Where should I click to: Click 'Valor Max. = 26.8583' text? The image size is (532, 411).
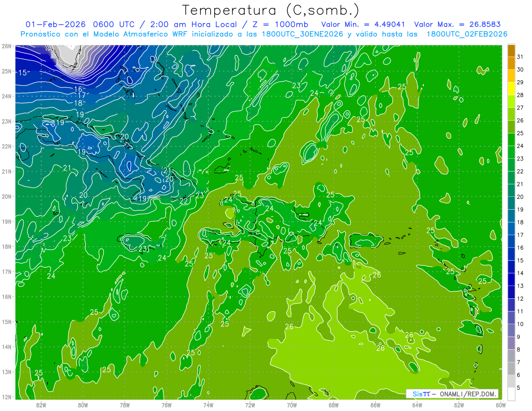tap(457, 24)
